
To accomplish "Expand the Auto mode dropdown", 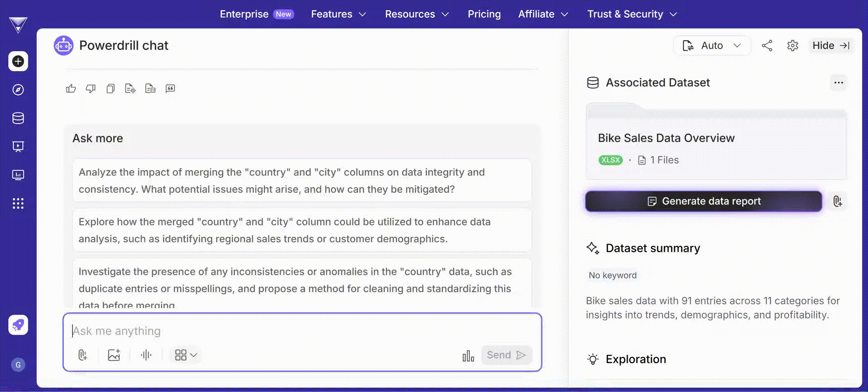I will (711, 46).
